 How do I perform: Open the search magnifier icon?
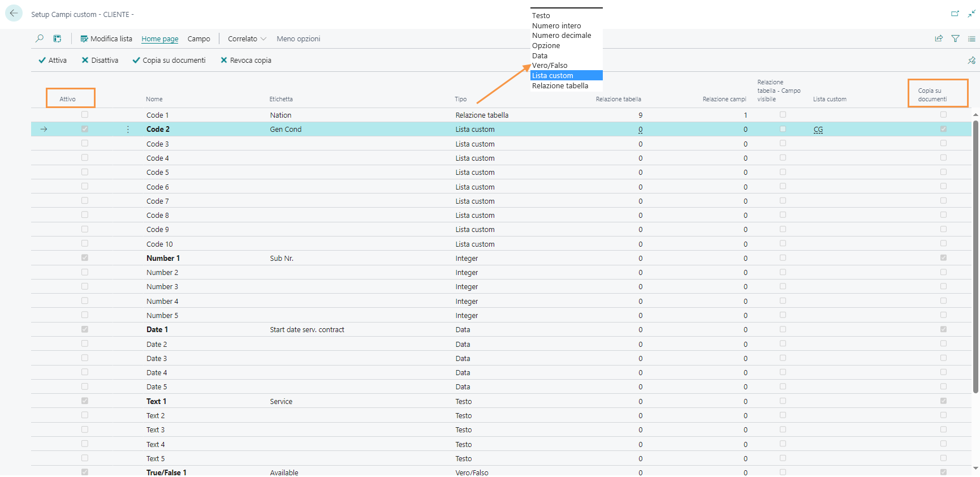point(40,38)
